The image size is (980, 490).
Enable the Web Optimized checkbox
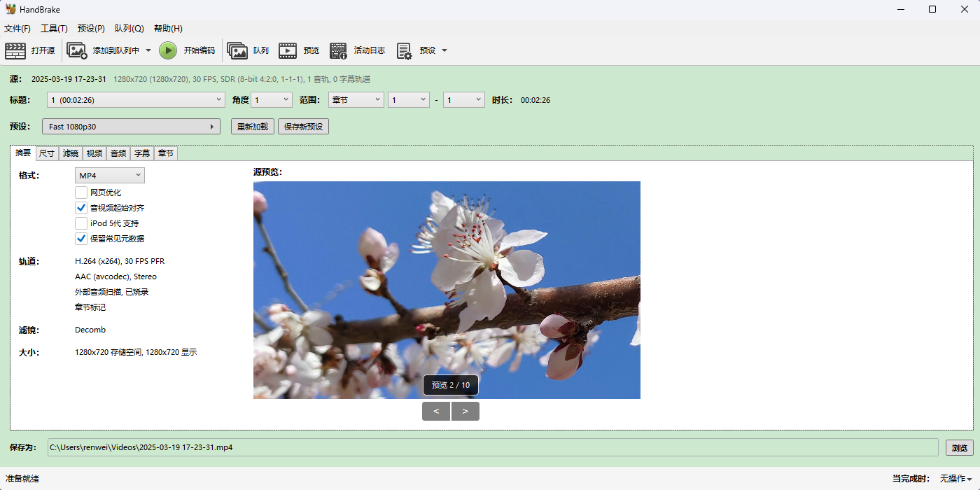click(81, 192)
